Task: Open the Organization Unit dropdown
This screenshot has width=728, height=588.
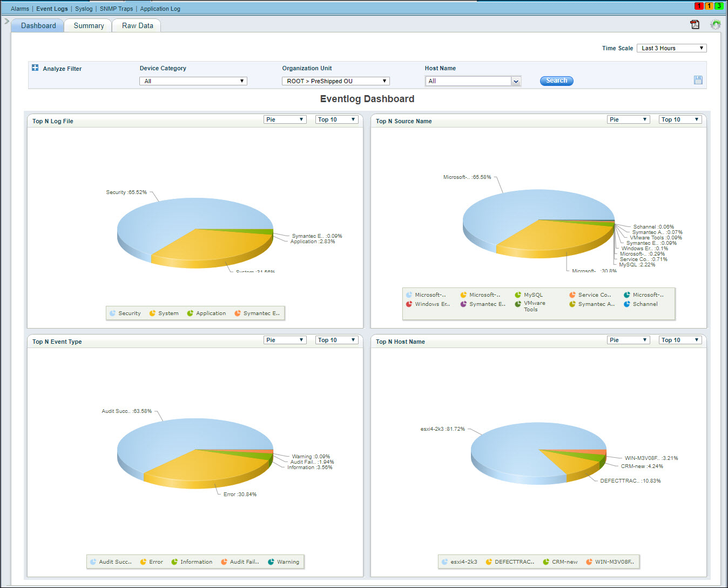Action: click(335, 81)
